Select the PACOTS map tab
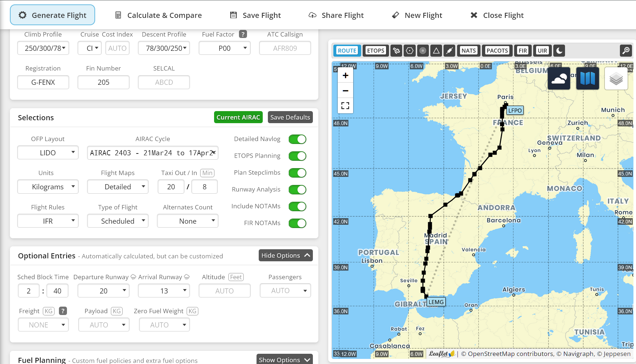The height and width of the screenshot is (364, 636). tap(497, 50)
